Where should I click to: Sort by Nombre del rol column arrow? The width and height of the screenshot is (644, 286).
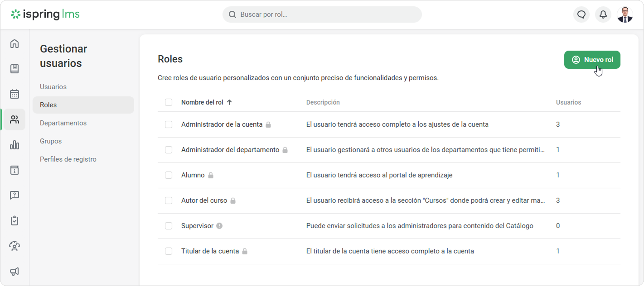click(229, 102)
